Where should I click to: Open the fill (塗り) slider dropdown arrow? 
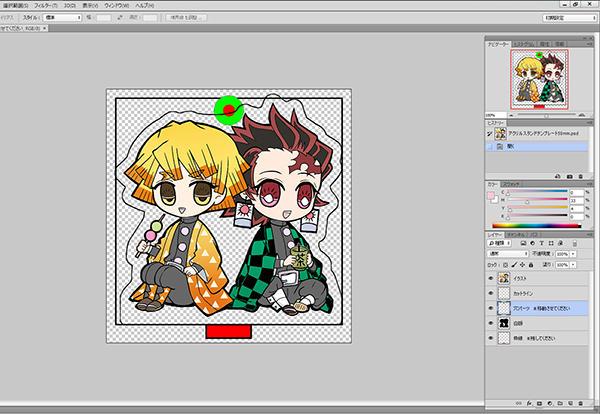573,265
